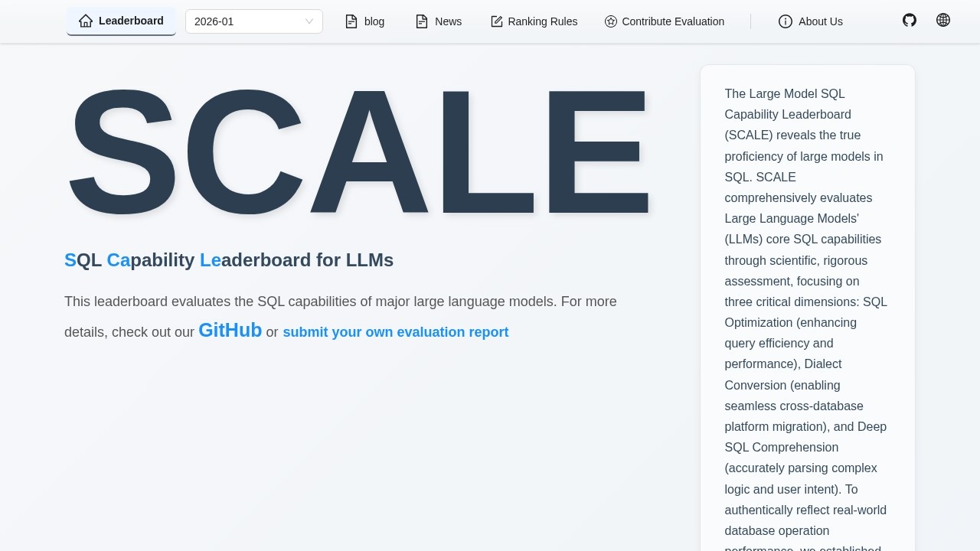Click the SCALE description panel on the right
This screenshot has height=551, width=980.
(x=806, y=306)
